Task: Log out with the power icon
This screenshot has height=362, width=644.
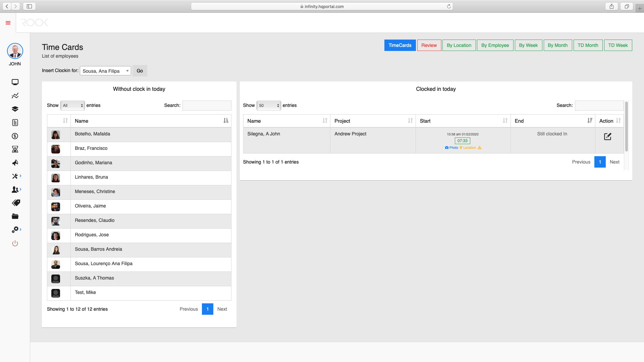Action: coord(15,243)
